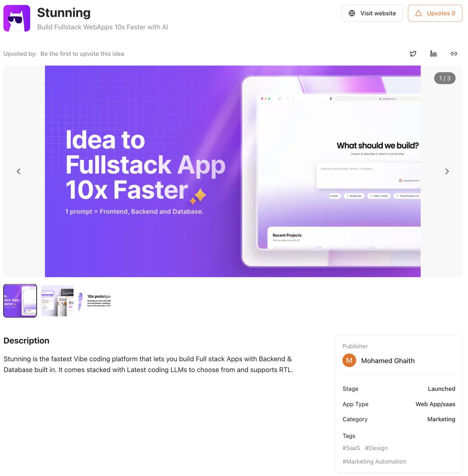The image size is (468, 476).
Task: Open the #Design tag
Action: pyautogui.click(x=376, y=448)
